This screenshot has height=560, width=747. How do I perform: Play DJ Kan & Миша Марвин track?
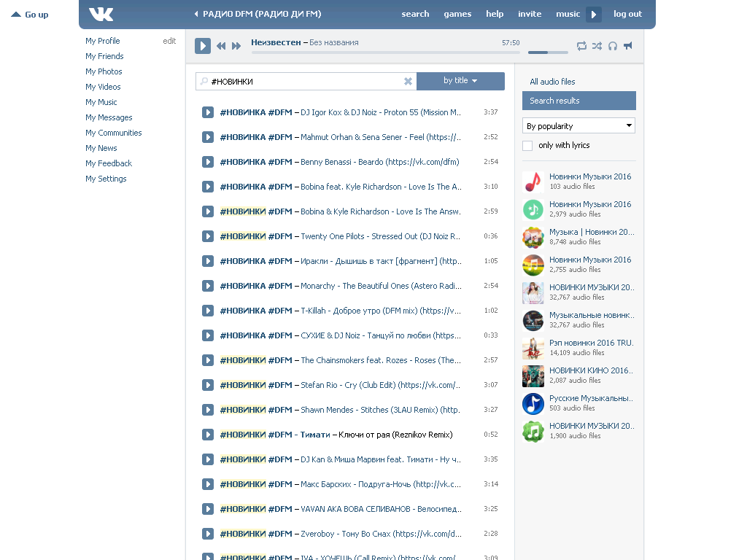(x=208, y=459)
